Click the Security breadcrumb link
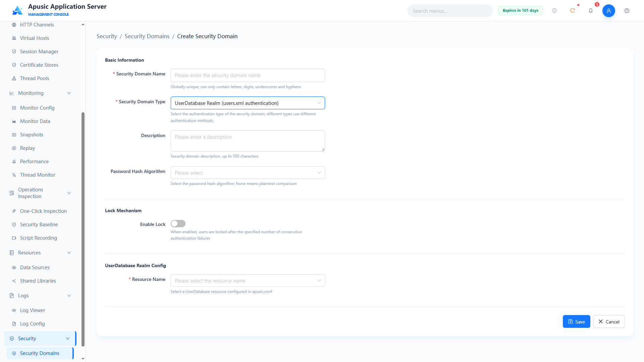The height and width of the screenshot is (362, 644). point(107,36)
